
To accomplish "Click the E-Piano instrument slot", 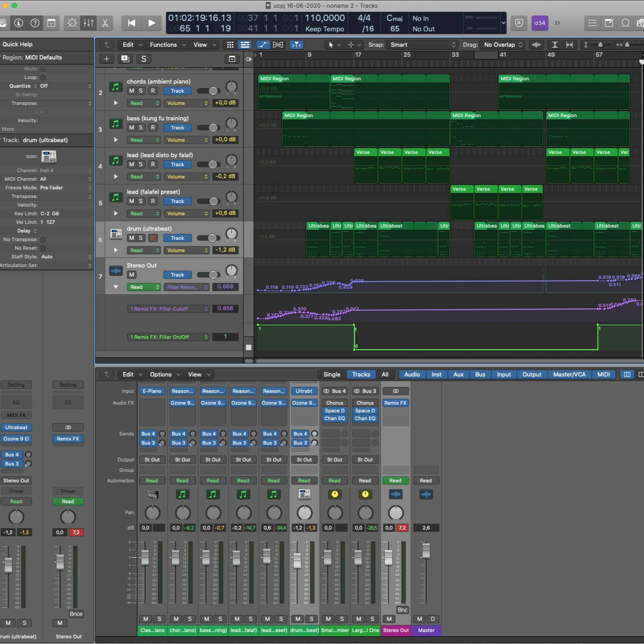I will pos(152,391).
